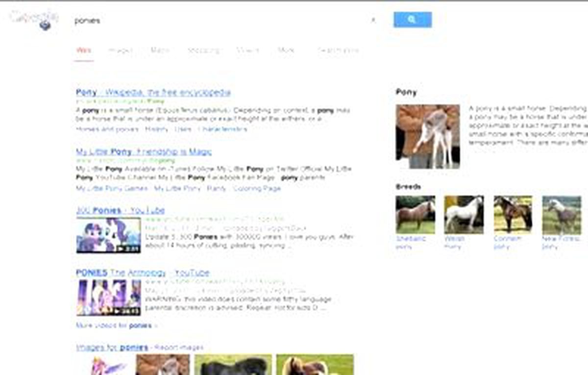Image resolution: width=588 pixels, height=375 pixels.
Task: Click the Pony heading in knowledge panel
Action: (406, 92)
